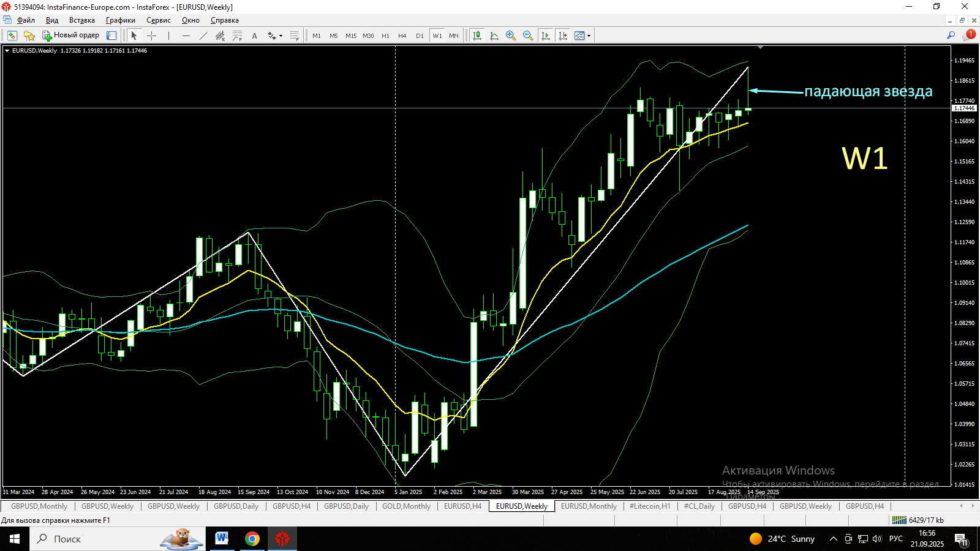980x551 pixels.
Task: Click the Windows search box Поиск
Action: pyautogui.click(x=118, y=539)
